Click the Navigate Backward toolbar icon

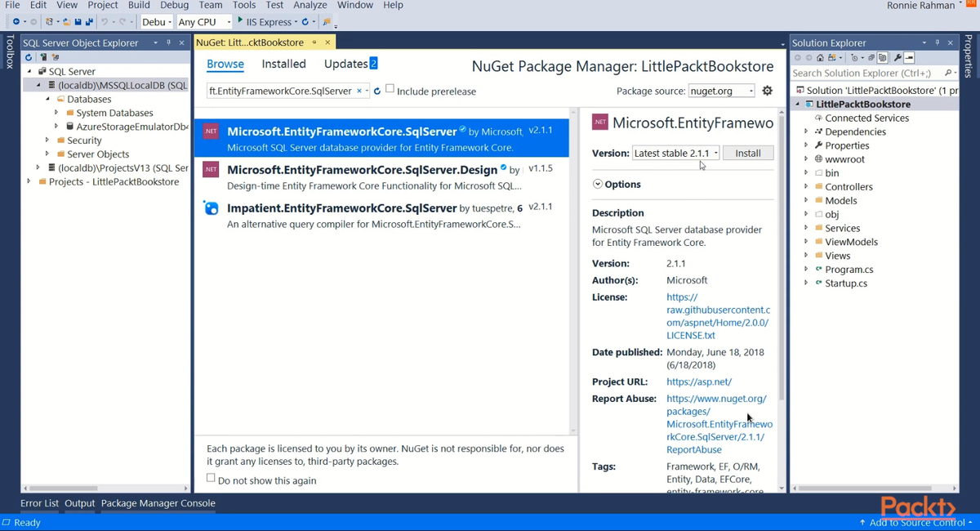click(16, 22)
